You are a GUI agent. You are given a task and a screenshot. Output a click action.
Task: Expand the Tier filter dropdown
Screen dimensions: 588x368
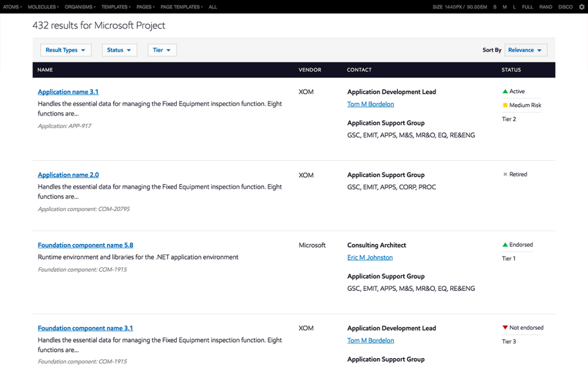pos(162,50)
